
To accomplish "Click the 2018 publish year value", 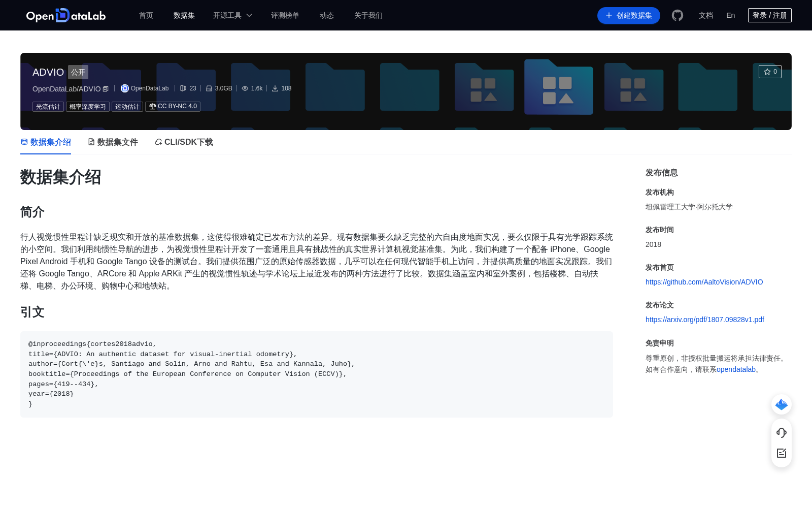I will [x=653, y=244].
